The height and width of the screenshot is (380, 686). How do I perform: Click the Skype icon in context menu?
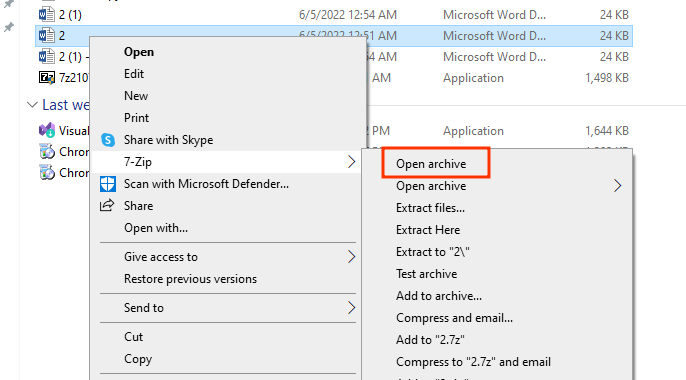[x=108, y=140]
